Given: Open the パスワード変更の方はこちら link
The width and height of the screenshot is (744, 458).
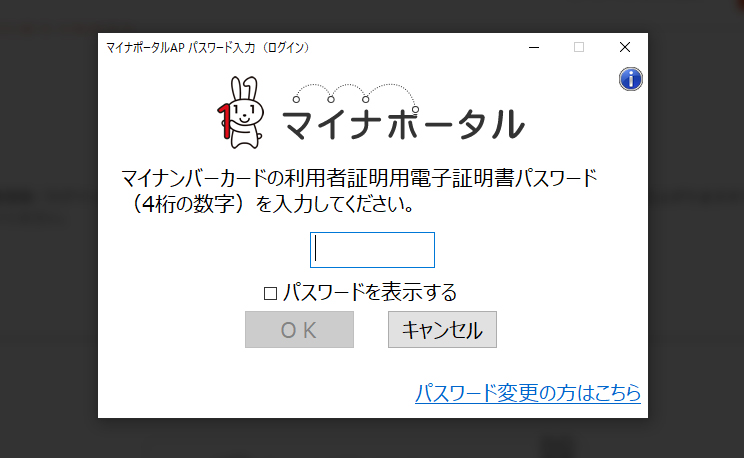Looking at the screenshot, I should tap(527, 392).
